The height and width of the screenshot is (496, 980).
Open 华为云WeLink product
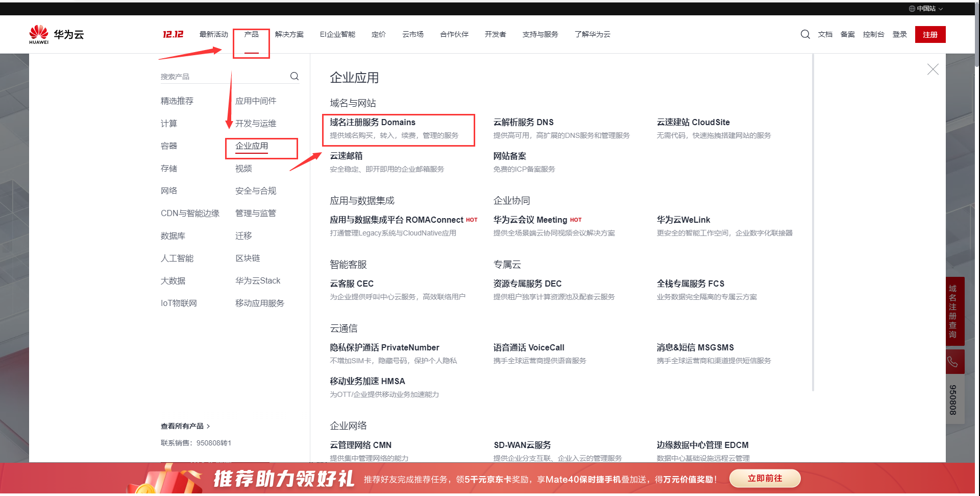683,220
